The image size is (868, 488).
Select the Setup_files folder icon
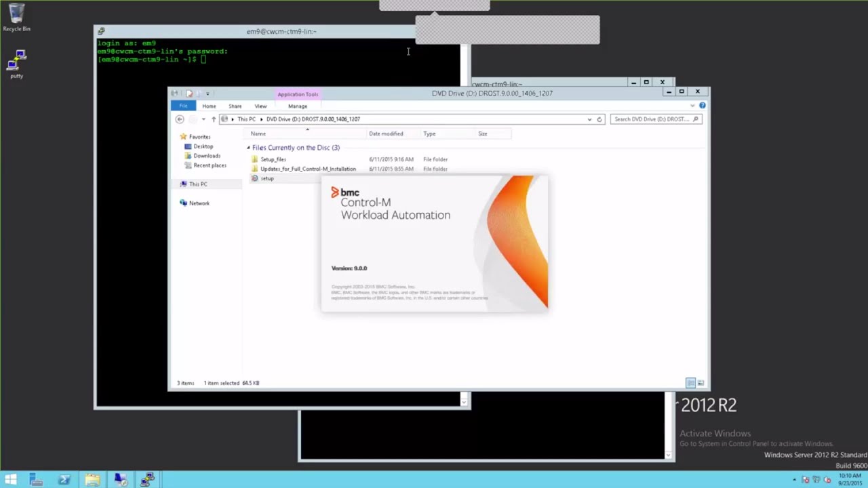tap(255, 159)
